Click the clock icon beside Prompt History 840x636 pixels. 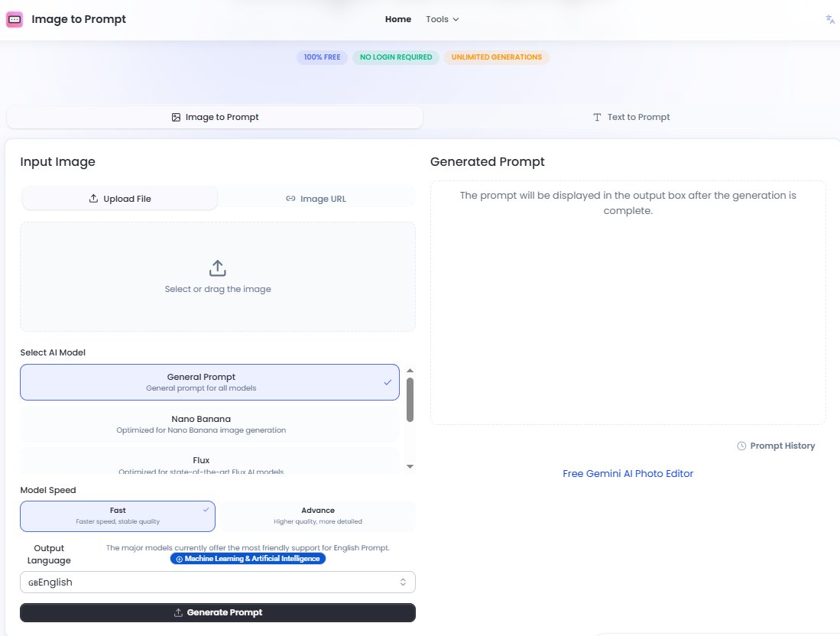(x=741, y=446)
